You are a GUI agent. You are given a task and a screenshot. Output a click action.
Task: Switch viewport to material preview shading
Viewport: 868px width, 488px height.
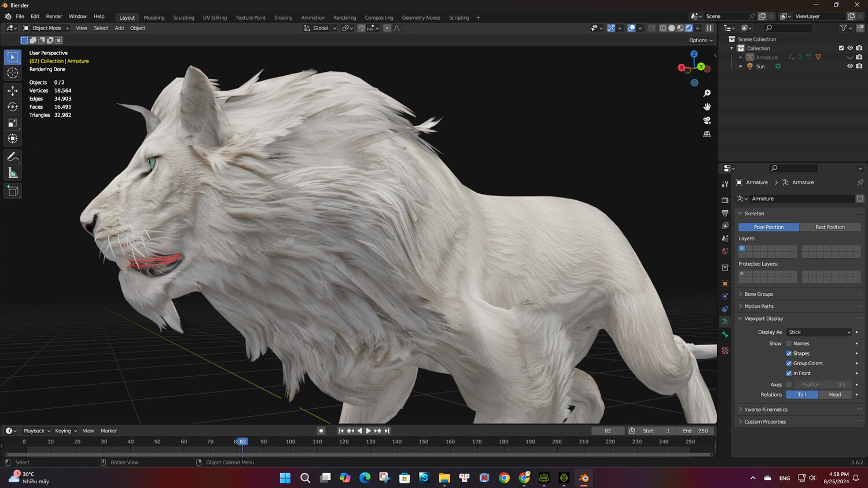tap(681, 28)
